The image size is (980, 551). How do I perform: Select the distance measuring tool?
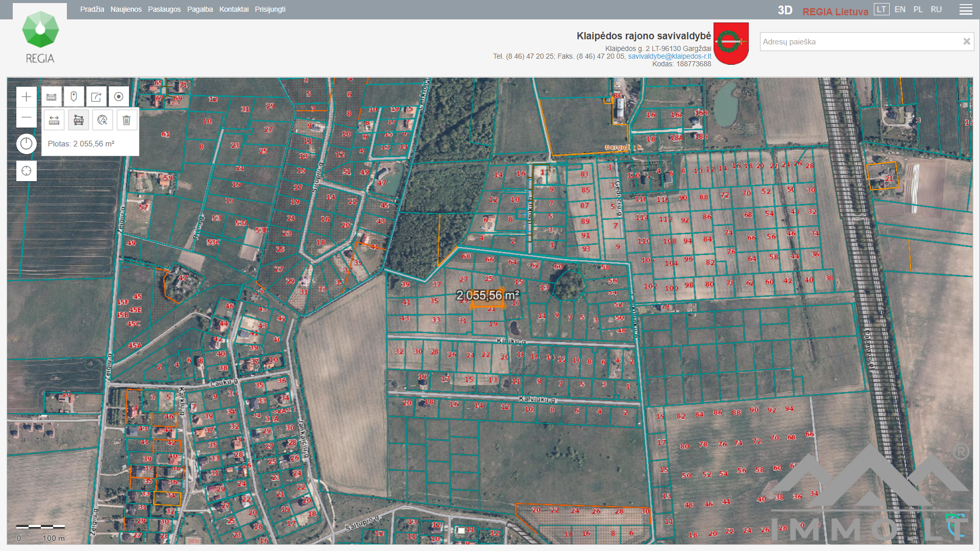pos(54,120)
